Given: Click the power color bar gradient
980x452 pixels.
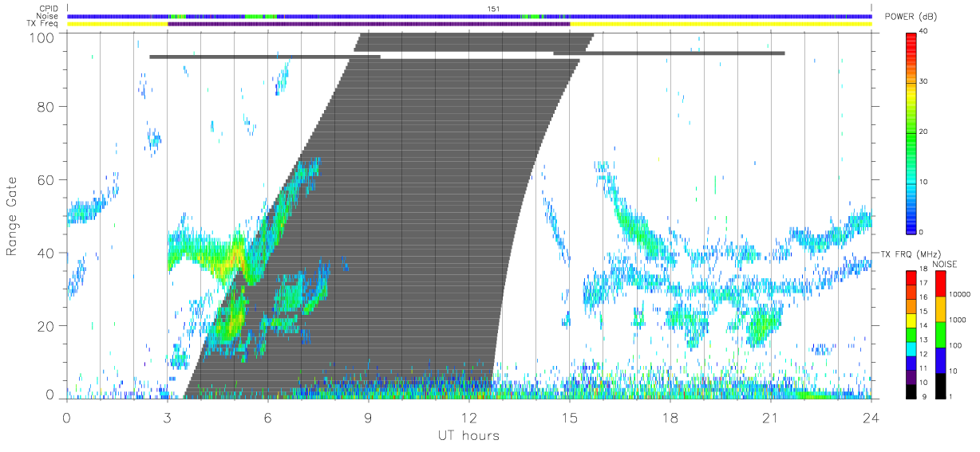Looking at the screenshot, I should (x=911, y=132).
